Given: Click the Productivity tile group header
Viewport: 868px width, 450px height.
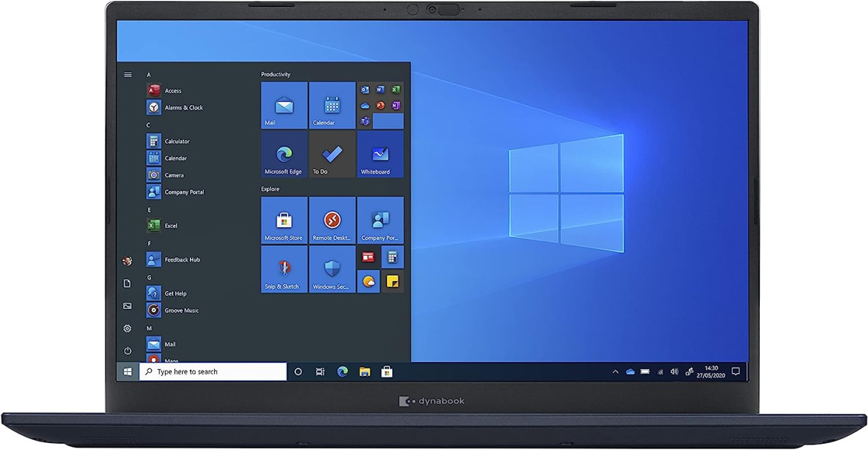Looking at the screenshot, I should coord(276,74).
